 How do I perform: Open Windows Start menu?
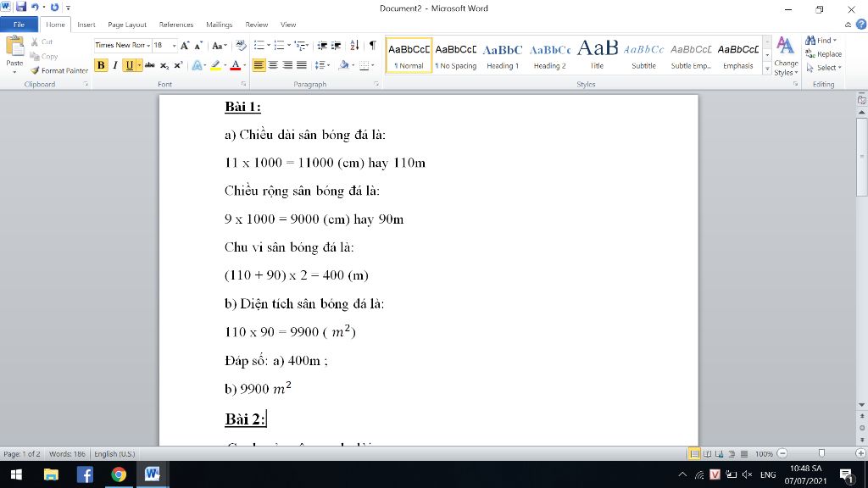coord(17,474)
